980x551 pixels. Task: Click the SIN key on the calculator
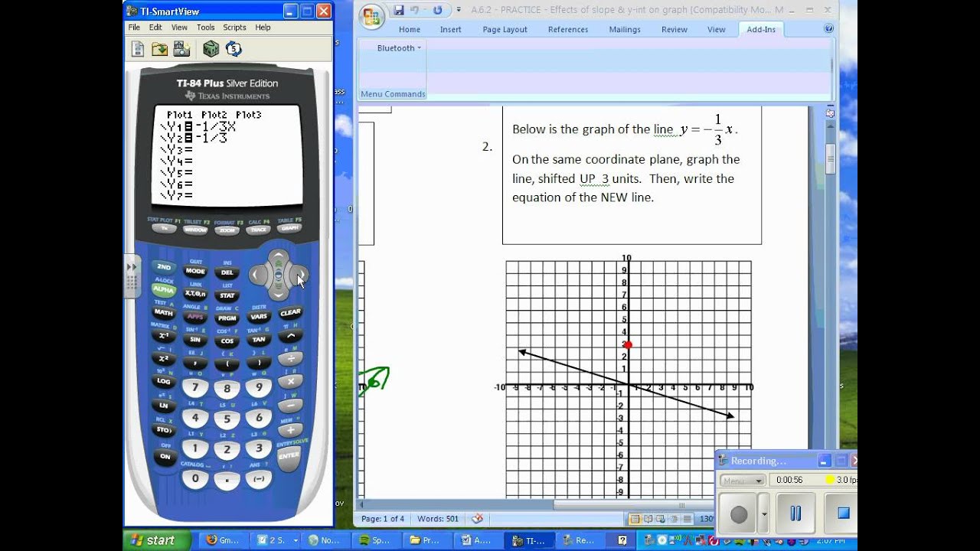(x=195, y=339)
